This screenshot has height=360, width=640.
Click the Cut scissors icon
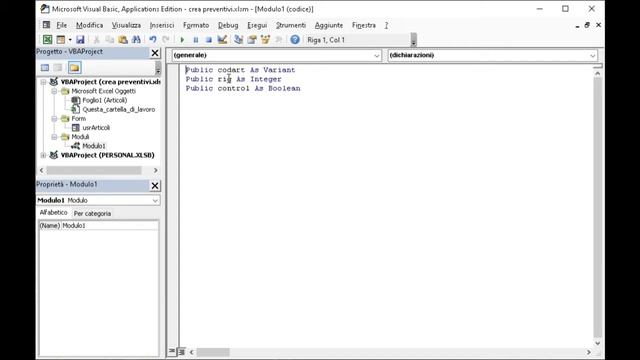click(x=97, y=40)
